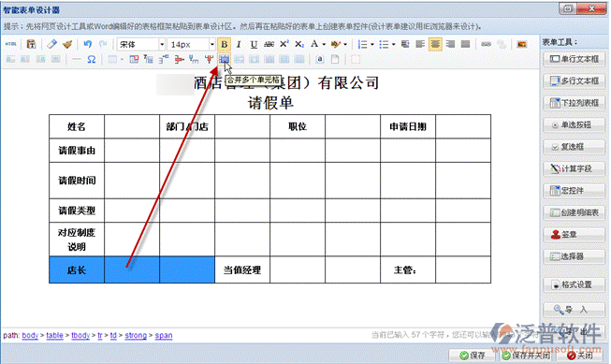Apply superscript formatting
Screen dimensions: 611x364
point(284,44)
